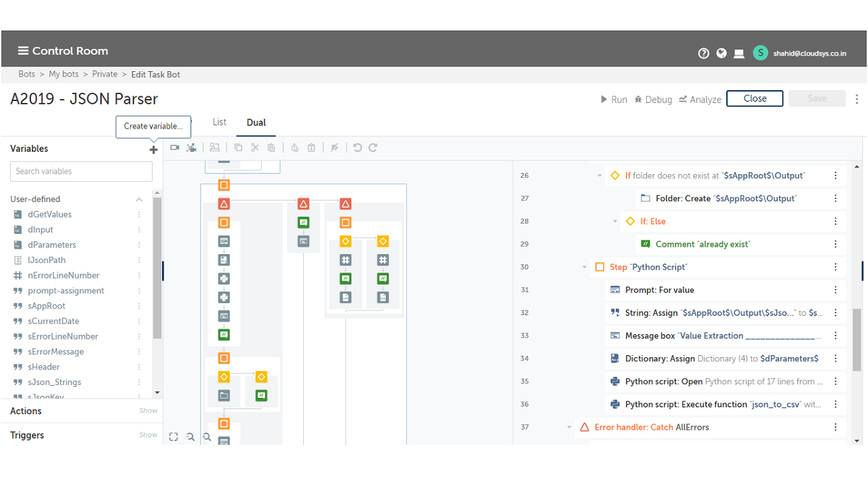Open options for Error handler Catch row
Screen dimensions: 868x488
click(835, 427)
